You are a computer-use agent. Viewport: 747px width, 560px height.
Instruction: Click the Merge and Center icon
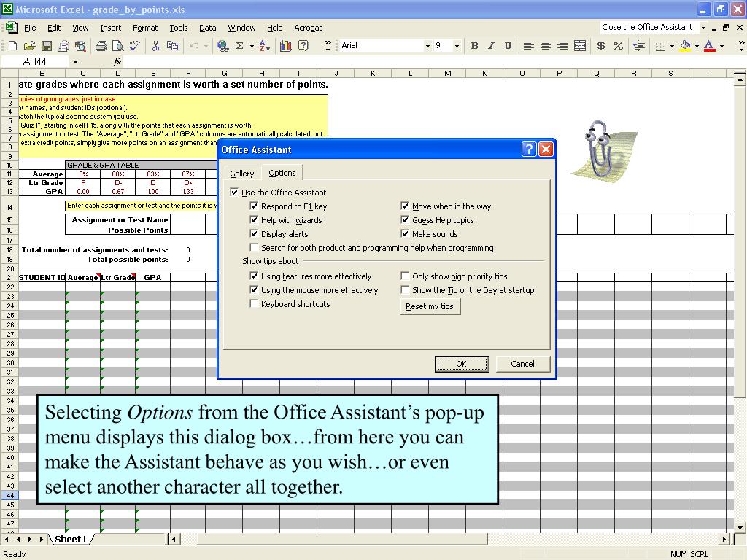pos(580,46)
